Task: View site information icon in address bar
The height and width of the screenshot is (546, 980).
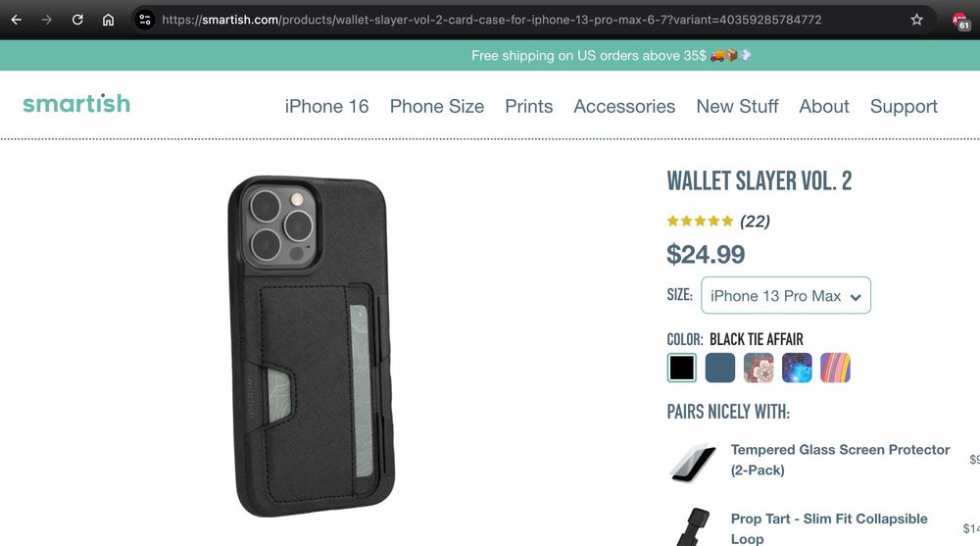Action: pos(145,20)
